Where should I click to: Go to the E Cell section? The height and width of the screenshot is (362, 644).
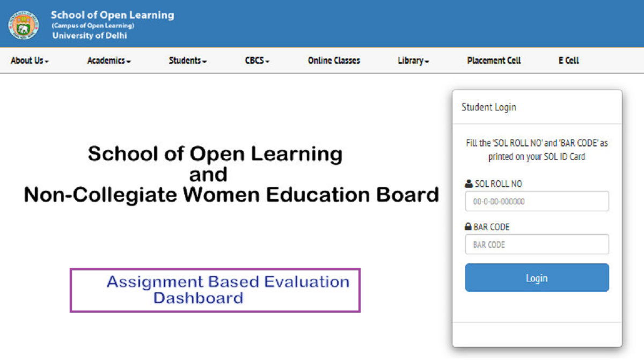pyautogui.click(x=567, y=61)
